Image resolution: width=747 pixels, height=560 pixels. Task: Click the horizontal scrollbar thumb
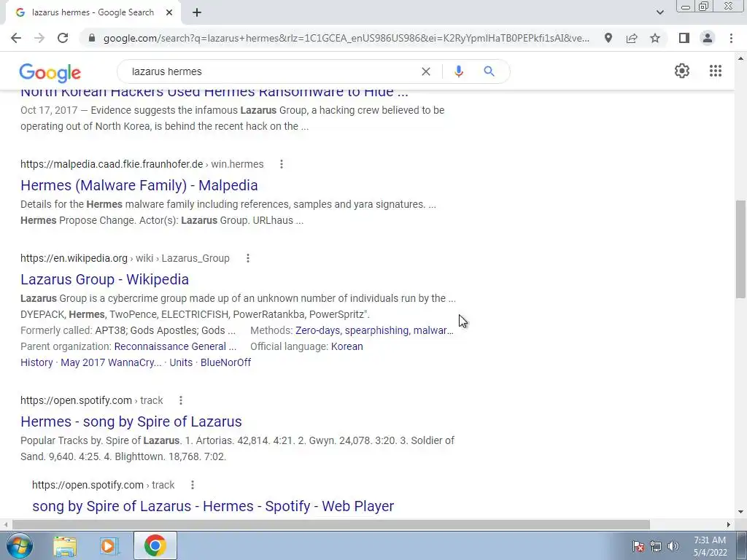pyautogui.click(x=331, y=524)
